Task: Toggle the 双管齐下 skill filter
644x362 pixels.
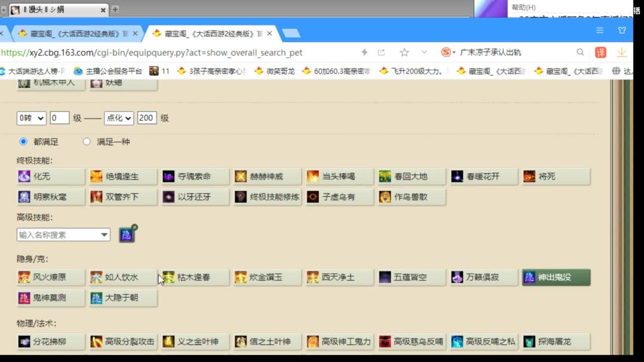Action: tap(123, 197)
